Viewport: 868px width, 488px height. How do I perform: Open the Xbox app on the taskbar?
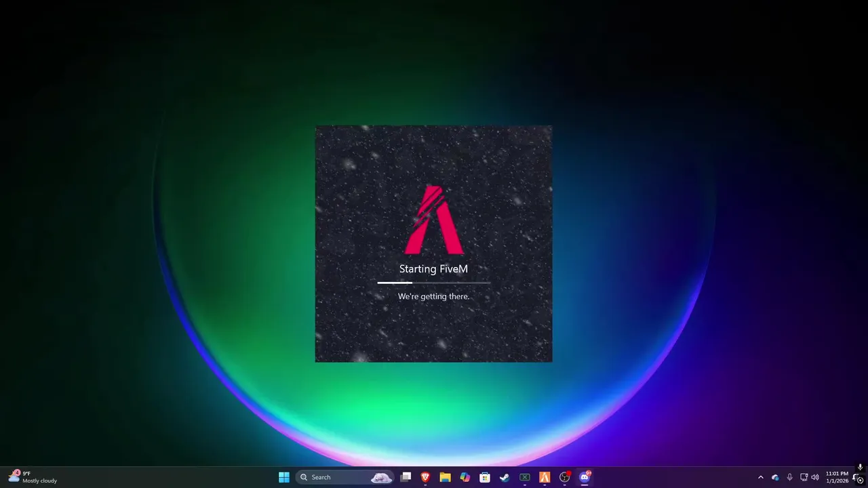tap(524, 477)
